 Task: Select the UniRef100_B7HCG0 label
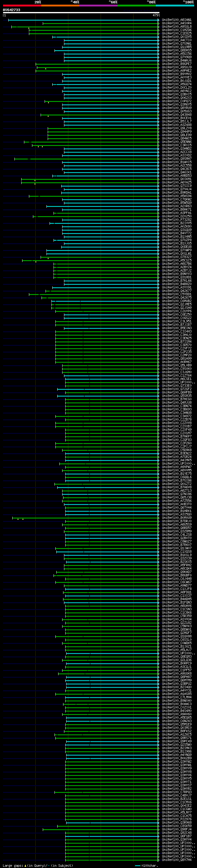[x=176, y=399]
